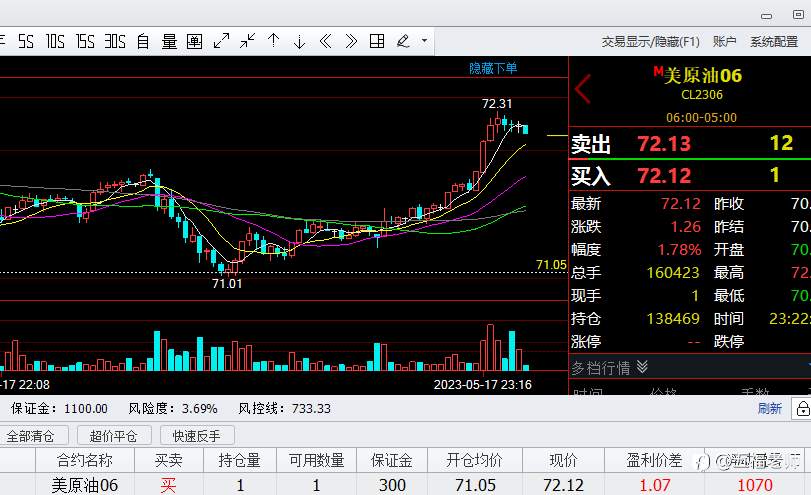Open the 账户 menu
Viewport: 811px width, 495px height.
[724, 41]
